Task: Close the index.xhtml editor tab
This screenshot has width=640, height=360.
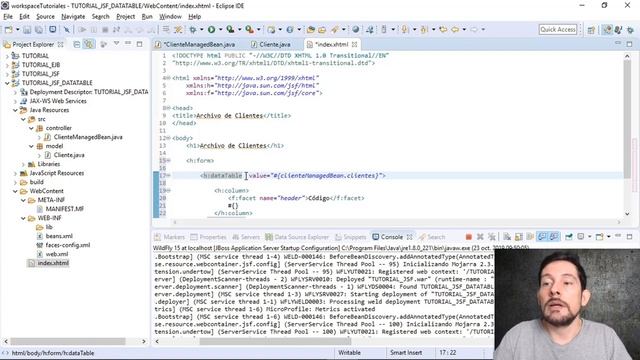Action: click(x=354, y=44)
